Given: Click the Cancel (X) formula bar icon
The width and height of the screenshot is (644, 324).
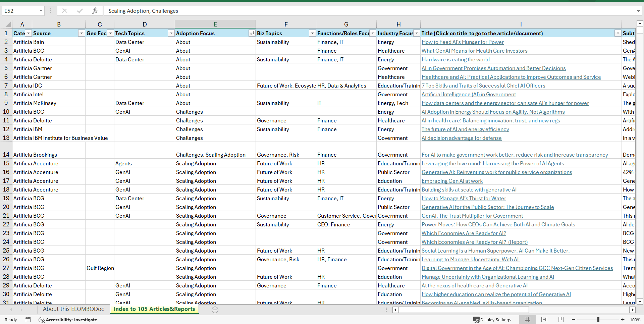Looking at the screenshot, I should [x=64, y=11].
